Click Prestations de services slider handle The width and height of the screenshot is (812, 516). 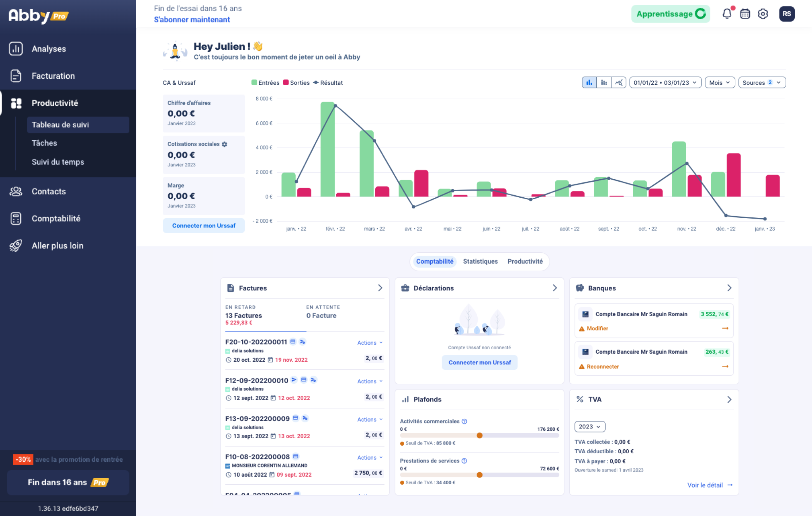tap(479, 475)
